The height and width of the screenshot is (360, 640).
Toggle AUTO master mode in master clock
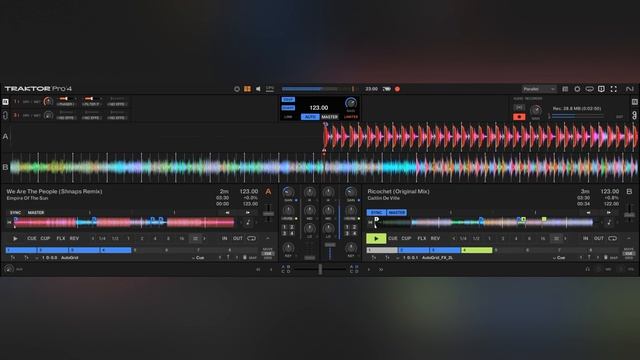(310, 117)
